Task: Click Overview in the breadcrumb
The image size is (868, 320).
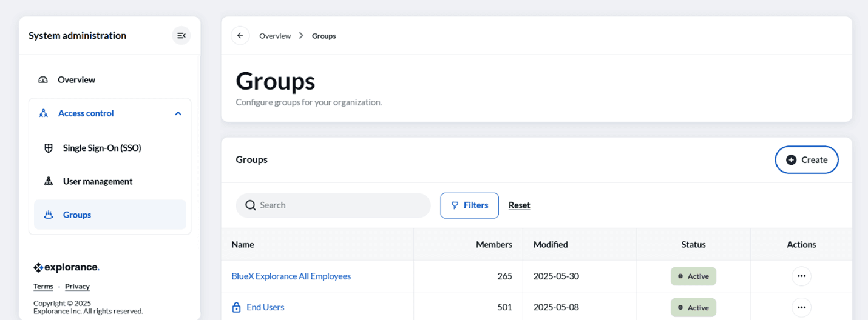Action: pyautogui.click(x=275, y=36)
